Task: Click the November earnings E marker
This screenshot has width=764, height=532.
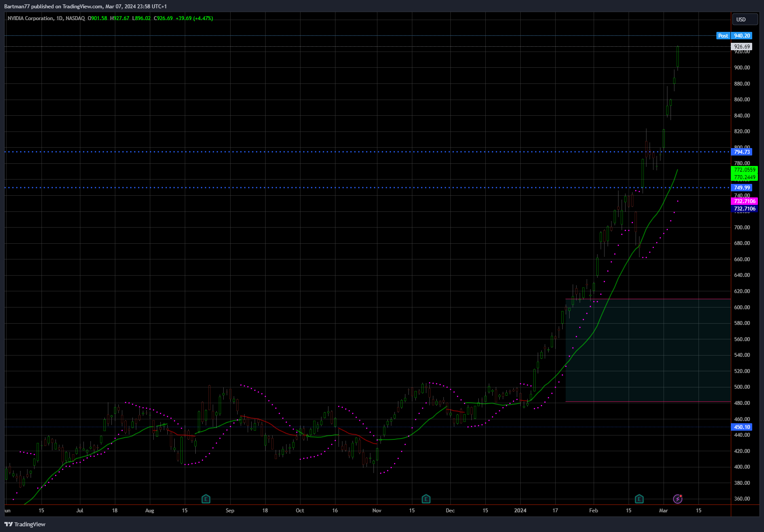Action: tap(426, 499)
